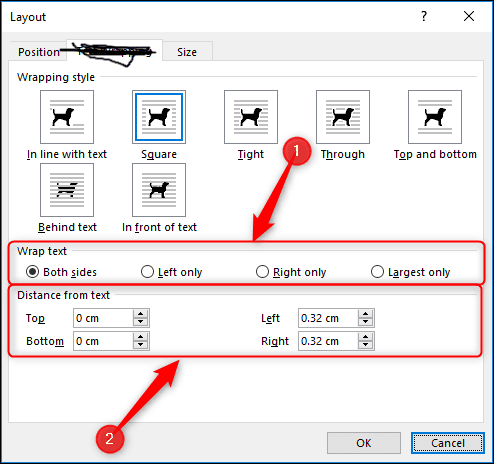Open dialog help question mark icon
The image size is (494, 464).
[424, 16]
